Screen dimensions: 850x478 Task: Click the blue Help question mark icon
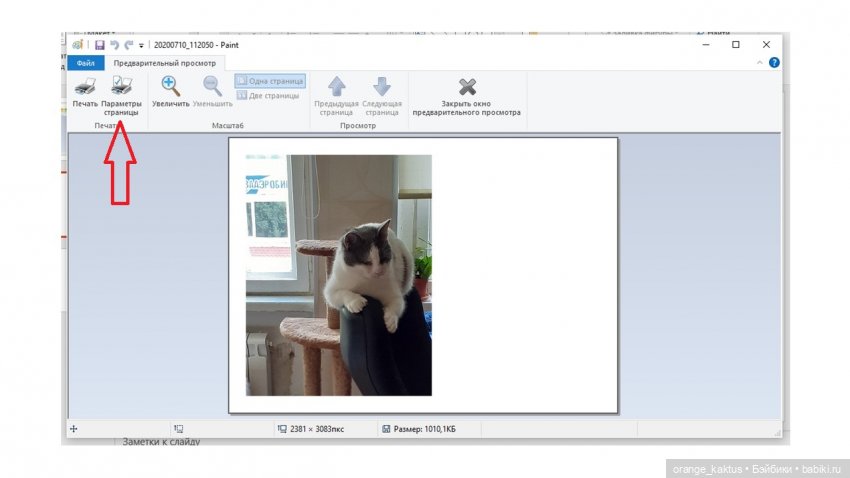[774, 62]
